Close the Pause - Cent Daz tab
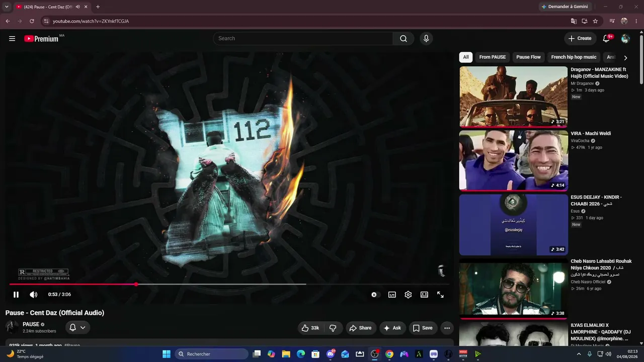The height and width of the screenshot is (362, 644). point(86,7)
